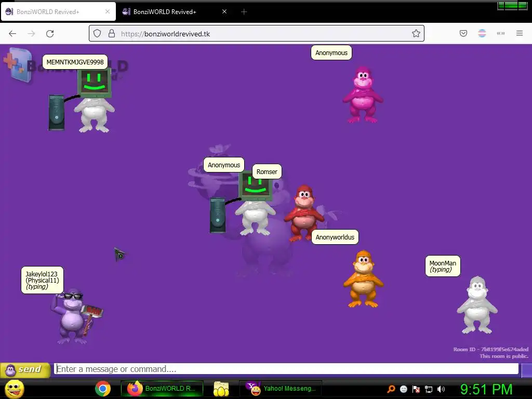Click the Anonyworldus name label
This screenshot has height=399, width=532.
335,237
